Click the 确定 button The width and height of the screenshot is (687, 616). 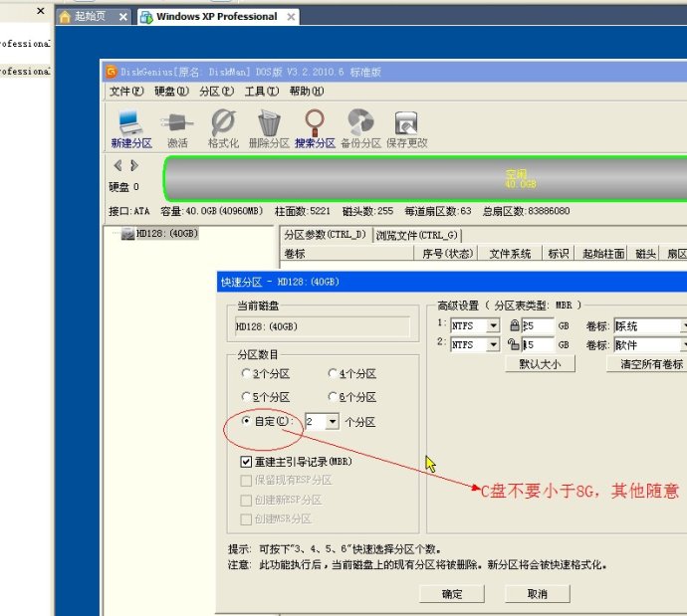click(452, 594)
